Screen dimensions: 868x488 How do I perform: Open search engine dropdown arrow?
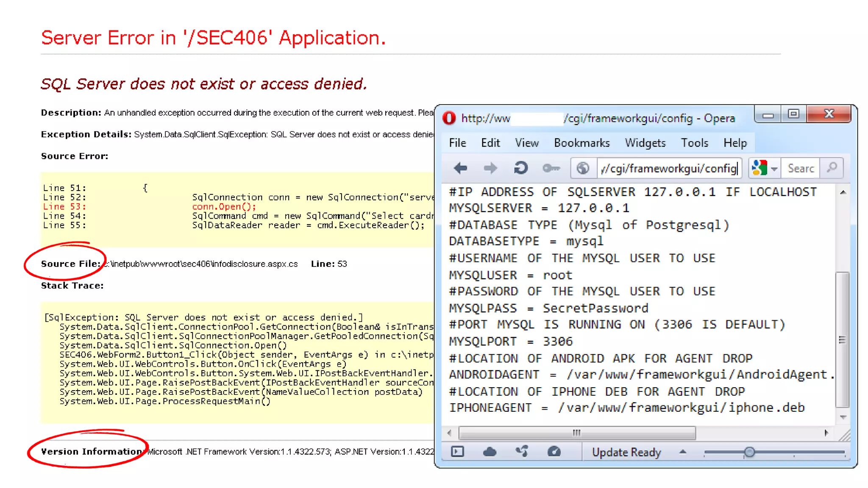pos(774,169)
